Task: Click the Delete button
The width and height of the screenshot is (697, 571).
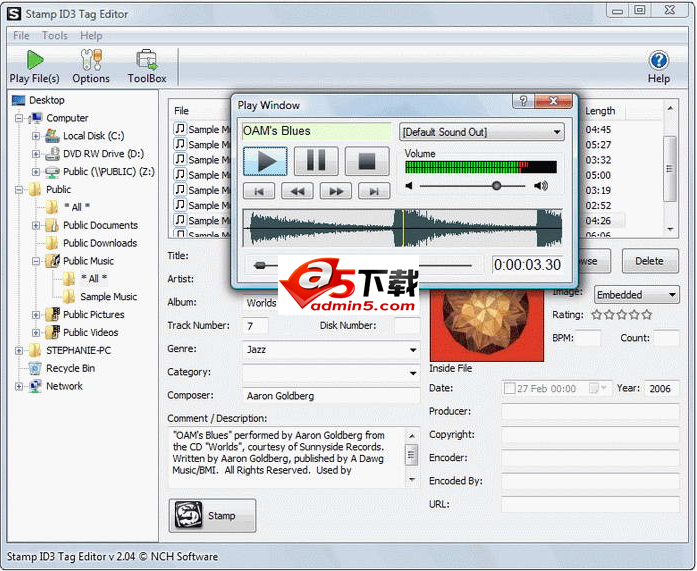Action: tap(648, 261)
